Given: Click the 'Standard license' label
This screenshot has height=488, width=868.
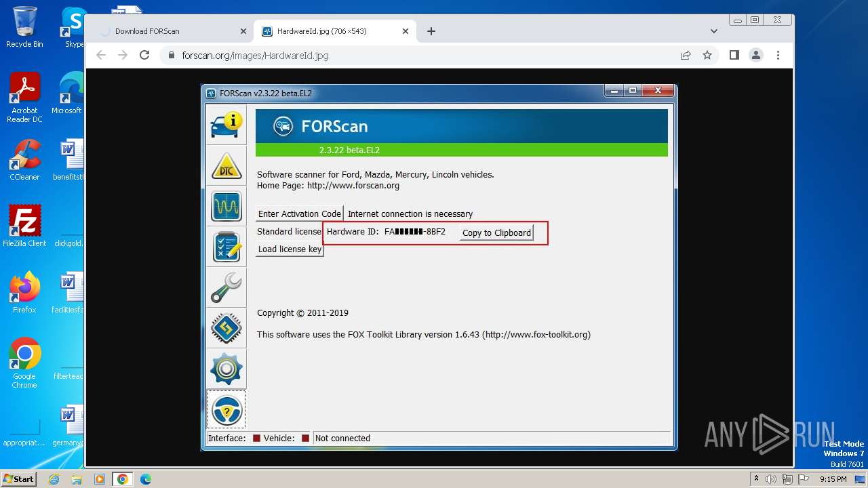Looking at the screenshot, I should point(289,232).
